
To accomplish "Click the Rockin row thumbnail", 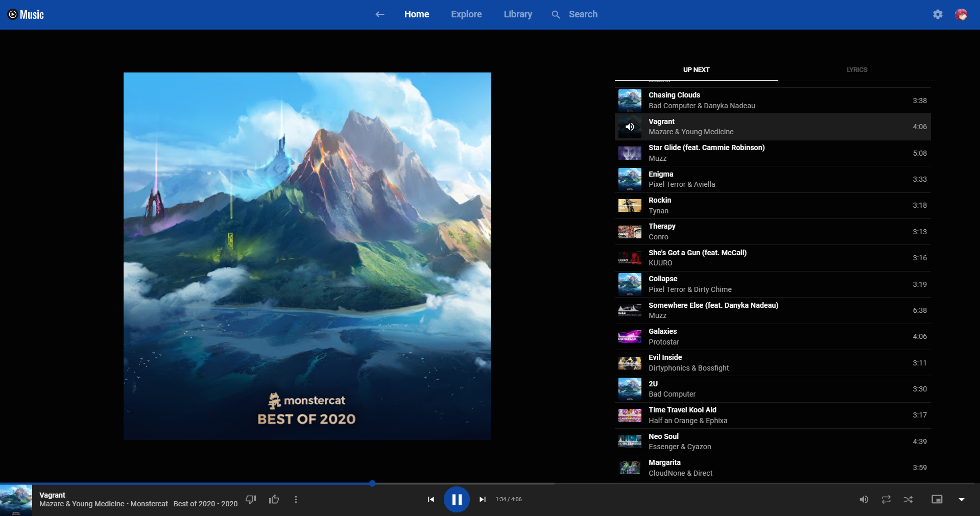I will (x=630, y=206).
